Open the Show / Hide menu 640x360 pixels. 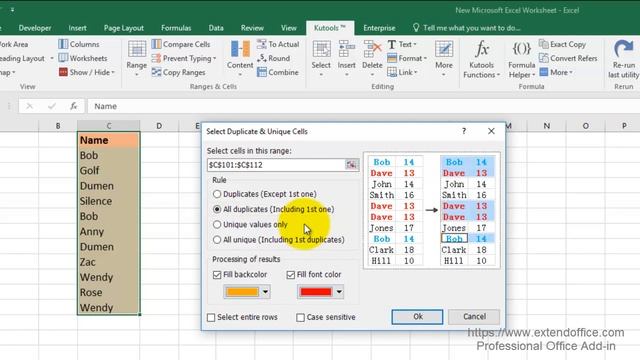(87, 72)
